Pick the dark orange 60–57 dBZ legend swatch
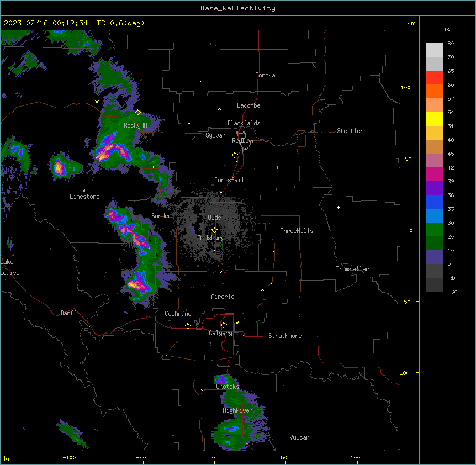Image resolution: width=476 pixels, height=465 pixels. coord(434,92)
